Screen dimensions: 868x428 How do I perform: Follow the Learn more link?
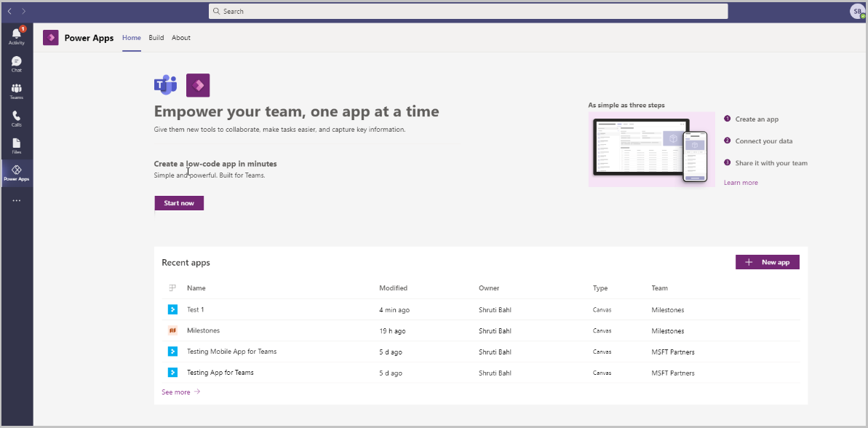(x=741, y=183)
